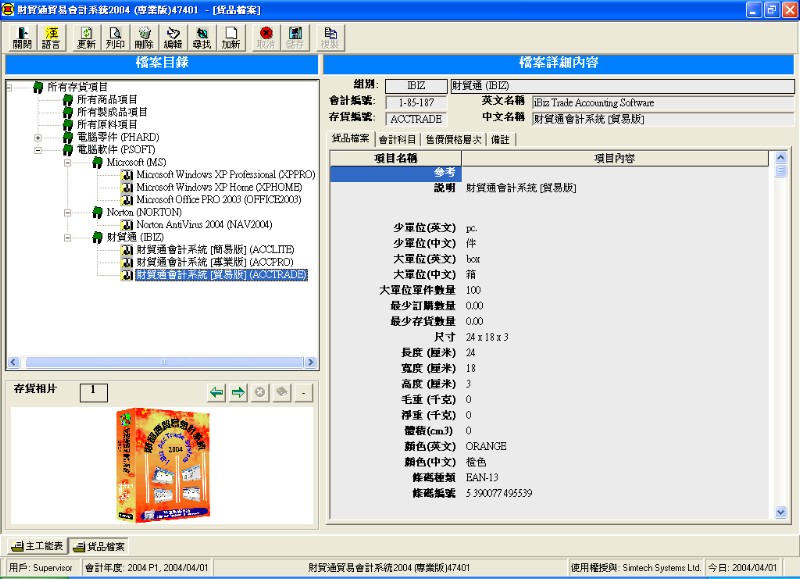The width and height of the screenshot is (800, 579).
Task: Open the 售價價格層次 tab
Action: click(x=454, y=140)
